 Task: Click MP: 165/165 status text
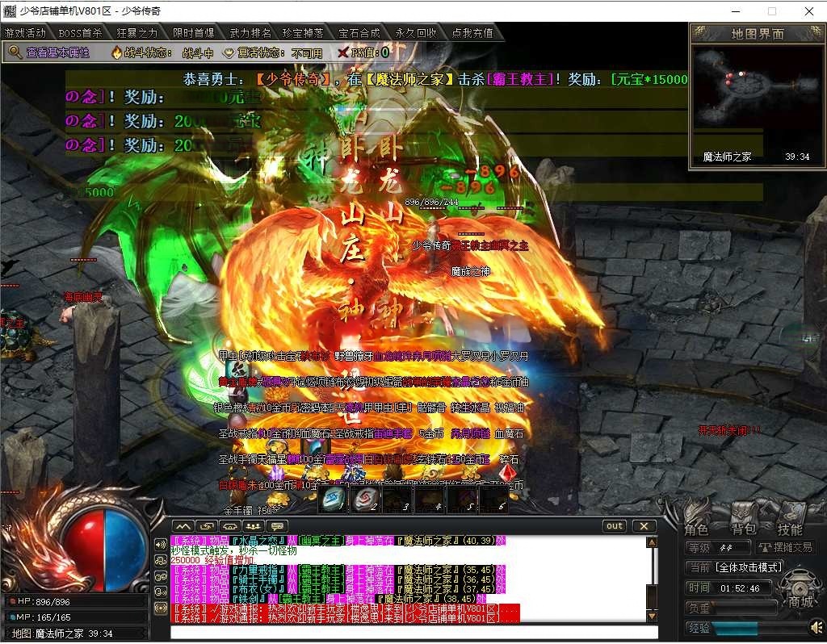click(x=44, y=617)
